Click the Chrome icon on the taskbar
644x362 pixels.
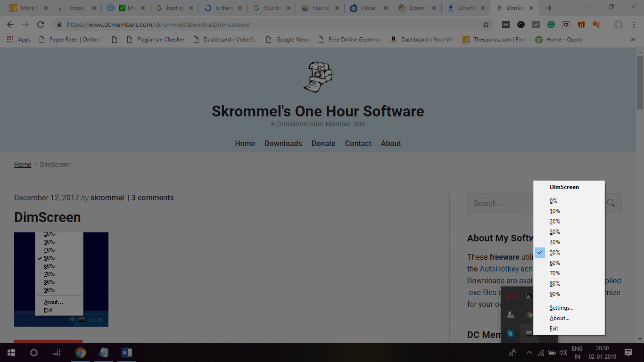[x=81, y=353]
